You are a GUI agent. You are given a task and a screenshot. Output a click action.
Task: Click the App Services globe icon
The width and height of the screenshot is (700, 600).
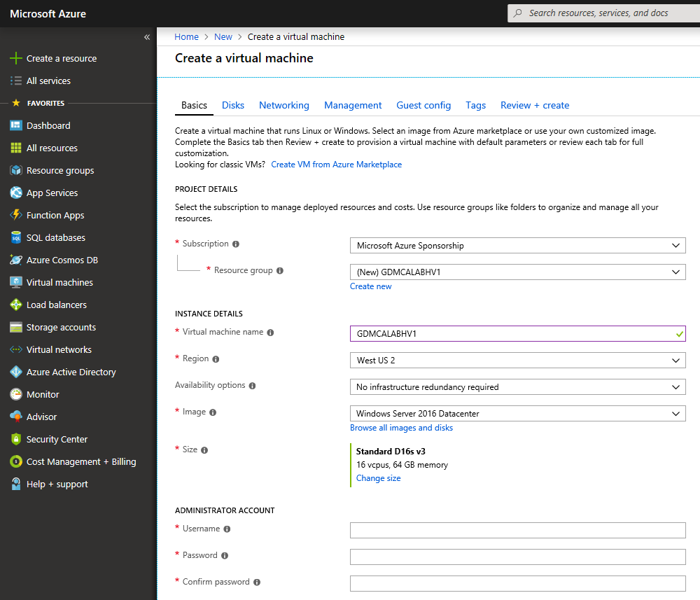pos(15,193)
